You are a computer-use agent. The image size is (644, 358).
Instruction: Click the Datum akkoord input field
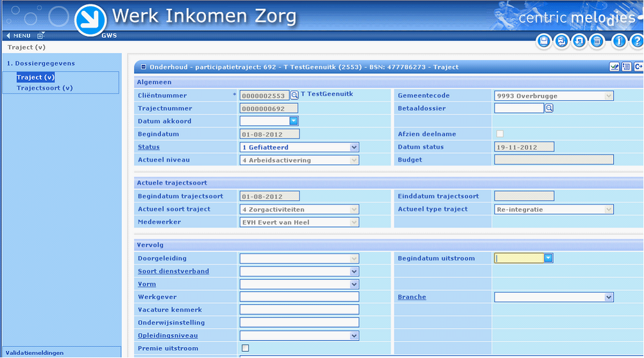[x=264, y=121]
